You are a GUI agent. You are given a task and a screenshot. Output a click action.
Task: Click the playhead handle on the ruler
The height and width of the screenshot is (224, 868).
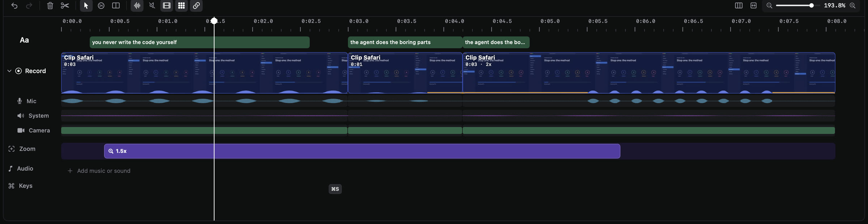214,21
